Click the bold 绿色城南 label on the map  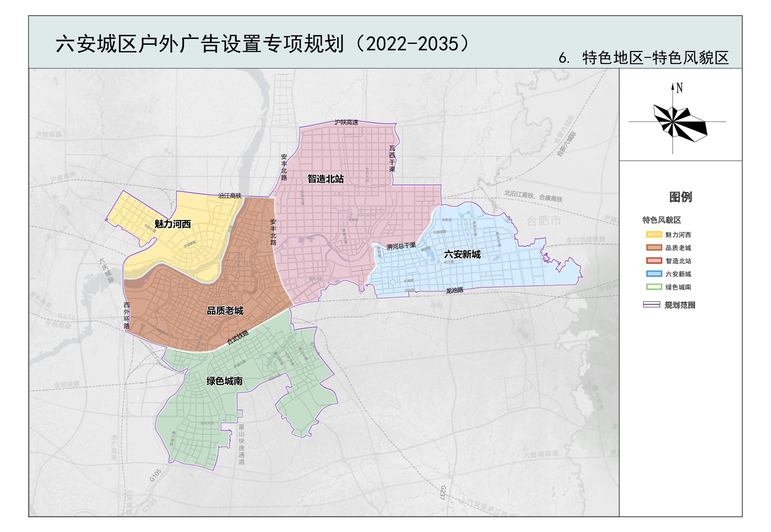(224, 381)
